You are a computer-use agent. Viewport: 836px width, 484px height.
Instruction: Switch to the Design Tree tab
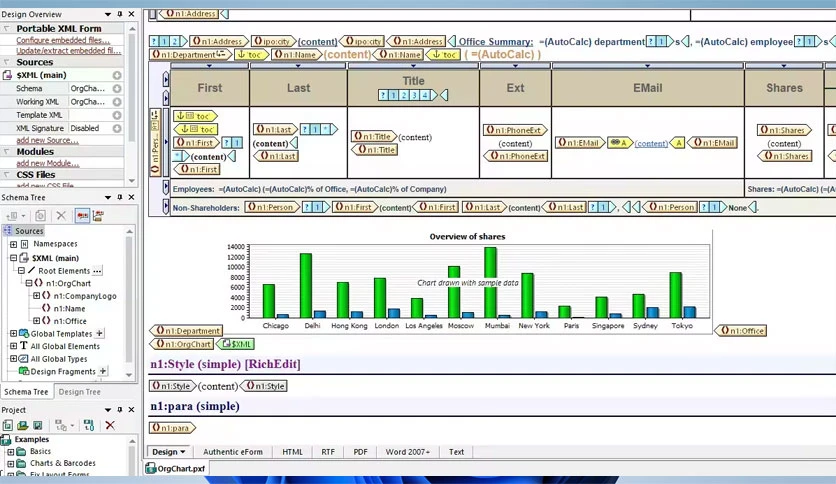pos(79,392)
